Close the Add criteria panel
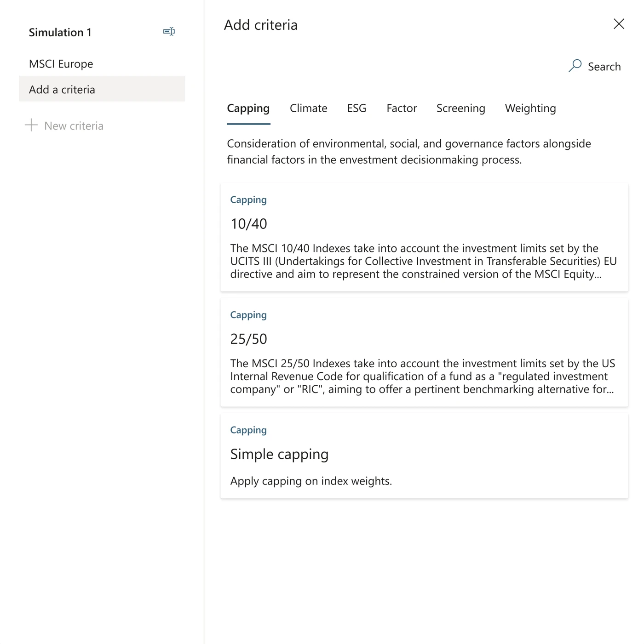Screen dimensions: 644x644 tap(619, 24)
